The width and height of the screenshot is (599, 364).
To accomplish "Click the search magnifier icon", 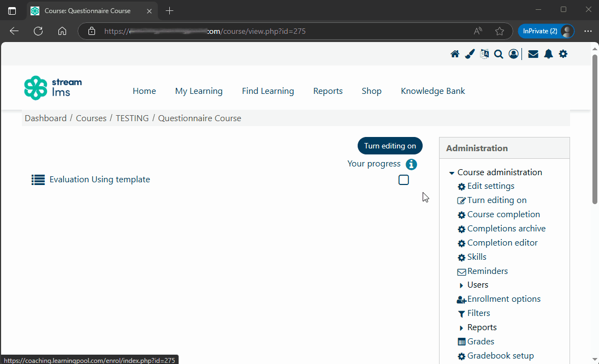I will point(499,54).
